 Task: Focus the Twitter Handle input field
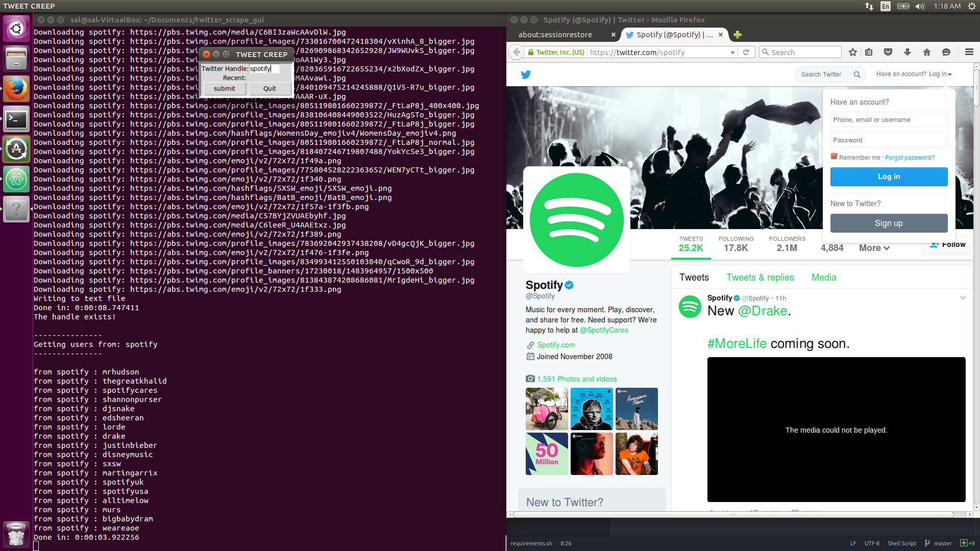(x=264, y=68)
